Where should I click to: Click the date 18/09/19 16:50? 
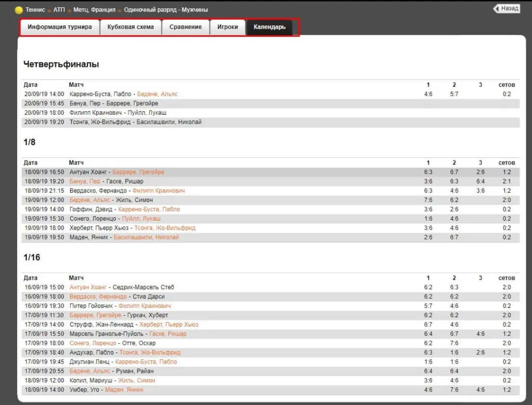point(44,172)
